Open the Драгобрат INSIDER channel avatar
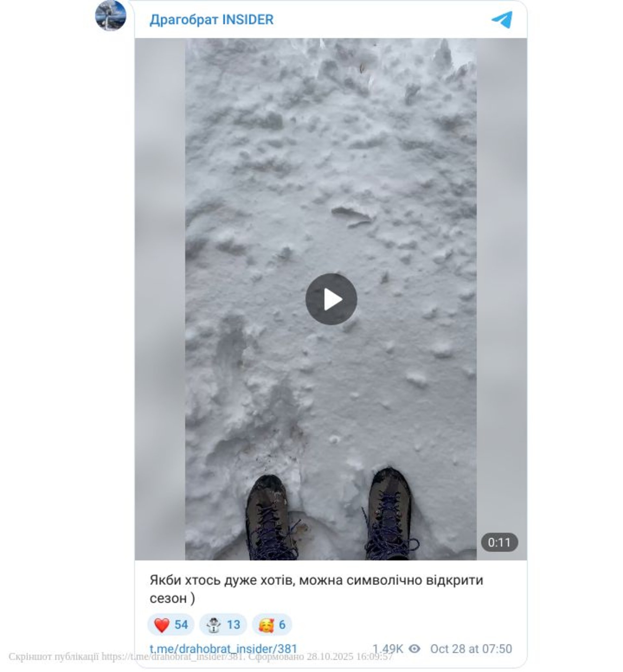Viewport: 623px width, 672px height. pyautogui.click(x=111, y=16)
